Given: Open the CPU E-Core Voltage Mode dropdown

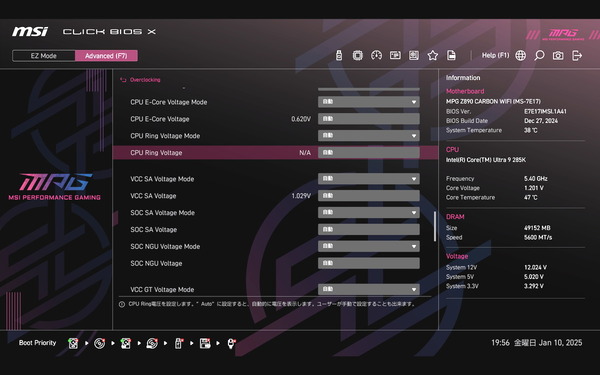Looking at the screenshot, I should (x=368, y=102).
